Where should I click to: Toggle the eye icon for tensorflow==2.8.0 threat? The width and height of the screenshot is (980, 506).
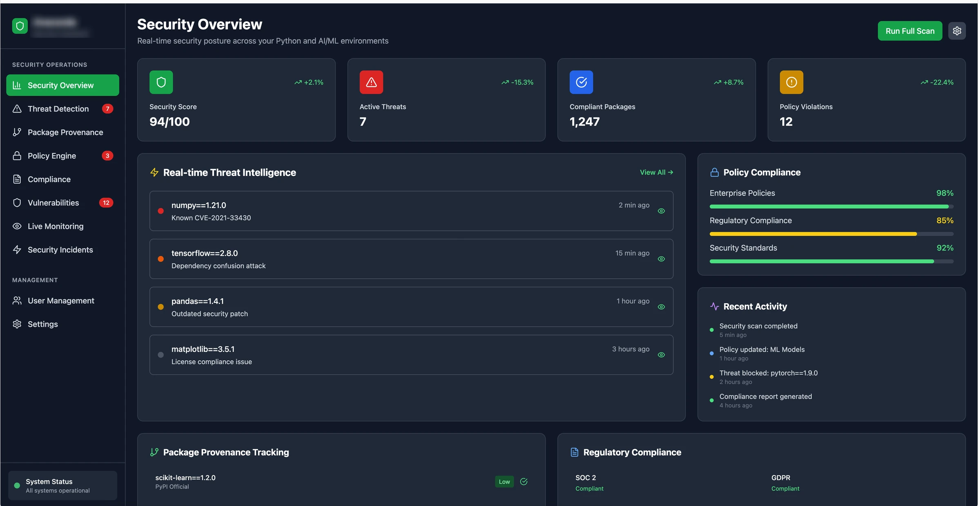tap(661, 259)
